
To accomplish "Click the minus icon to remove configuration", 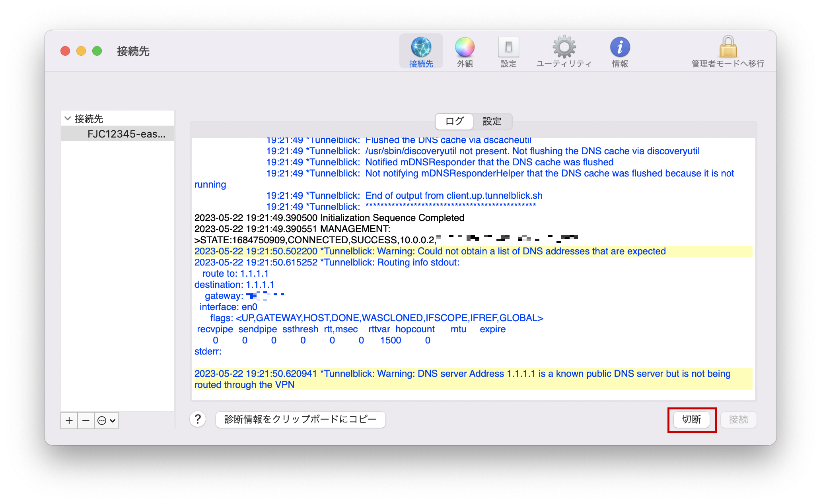I will (86, 421).
